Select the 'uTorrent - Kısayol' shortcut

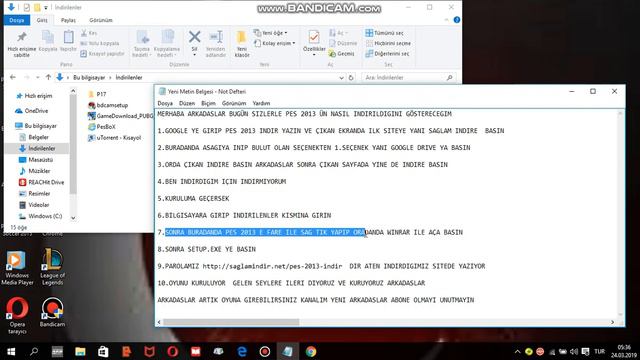point(115,138)
